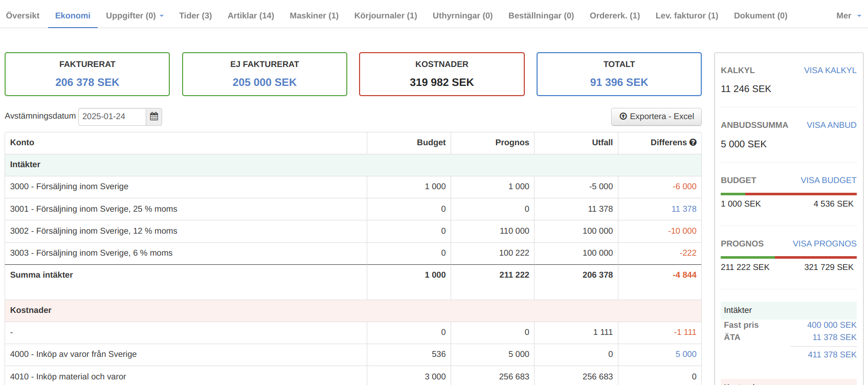The image size is (868, 385).
Task: Click the ÄTA 11 378 SEK amount
Action: (x=834, y=337)
